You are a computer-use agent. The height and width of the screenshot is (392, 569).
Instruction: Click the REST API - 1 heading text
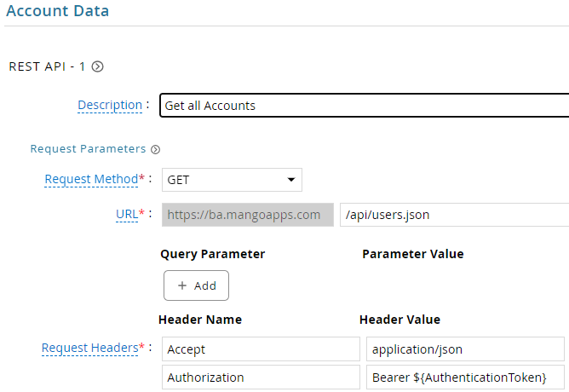tap(47, 66)
